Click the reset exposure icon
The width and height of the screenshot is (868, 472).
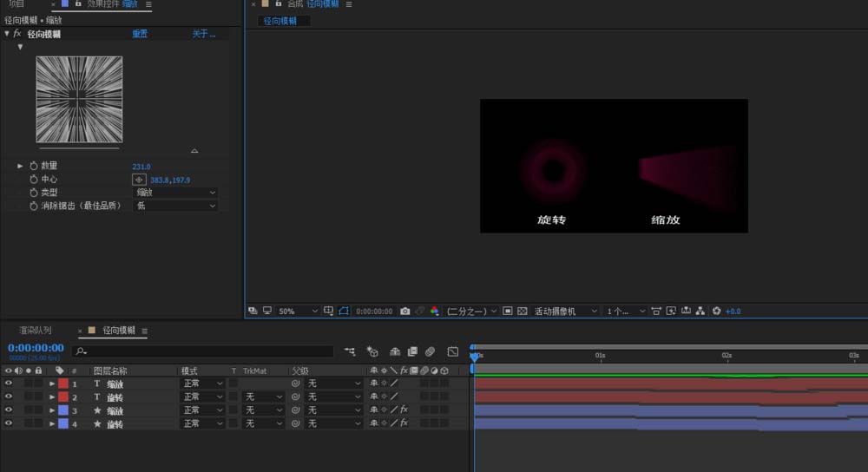pyautogui.click(x=716, y=311)
